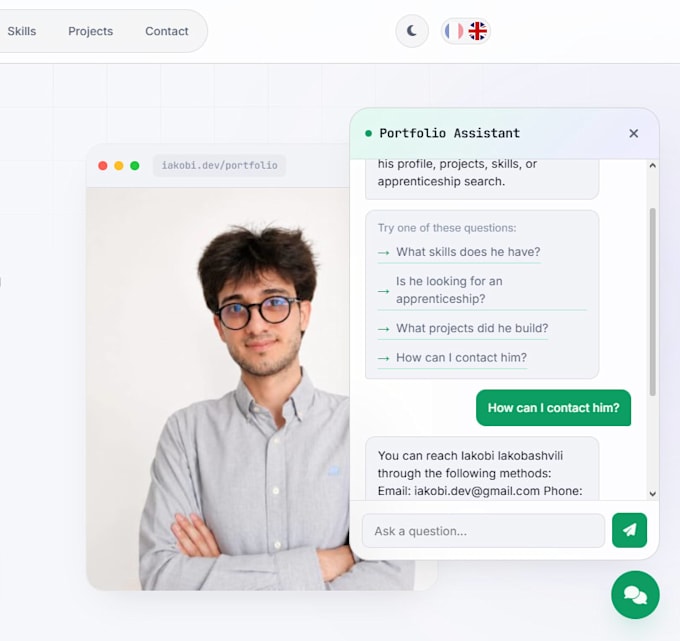
Task: Click the iakobi.dev/portfolio address label
Action: tap(219, 166)
